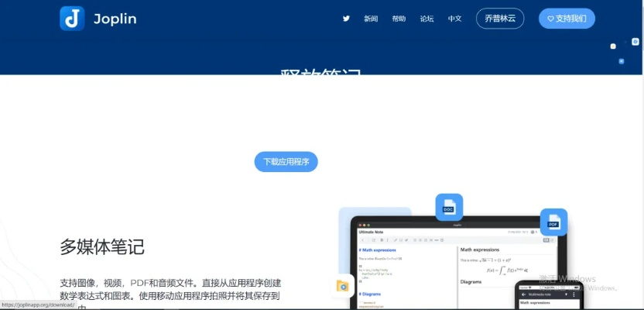Click the Ultimate Note title in laptop mockup
The width and height of the screenshot is (644, 310).
coord(371,232)
